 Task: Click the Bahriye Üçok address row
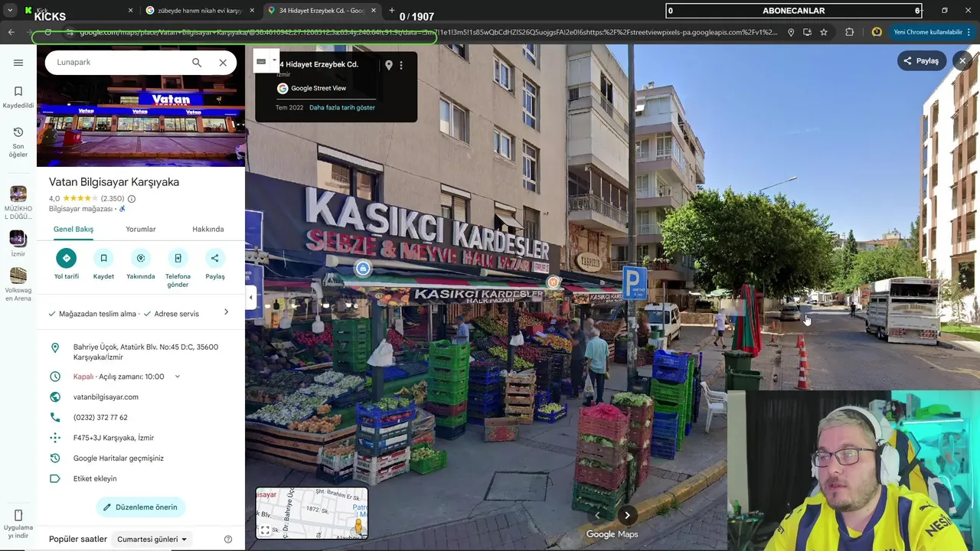141,352
